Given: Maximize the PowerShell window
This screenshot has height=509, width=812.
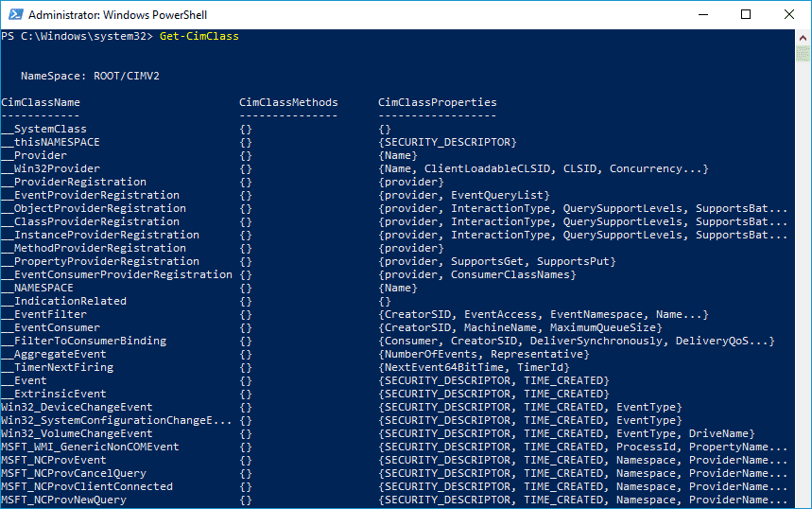Looking at the screenshot, I should click(x=746, y=14).
